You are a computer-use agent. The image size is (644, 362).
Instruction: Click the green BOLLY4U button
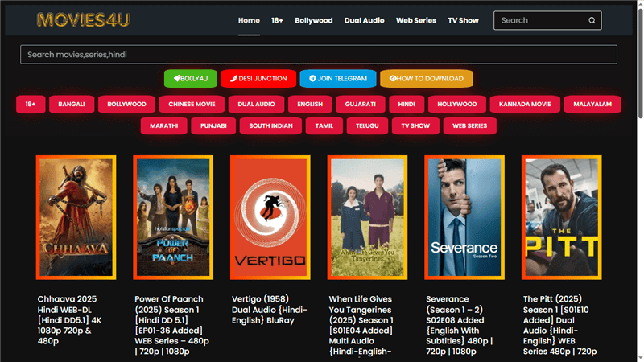coord(191,78)
